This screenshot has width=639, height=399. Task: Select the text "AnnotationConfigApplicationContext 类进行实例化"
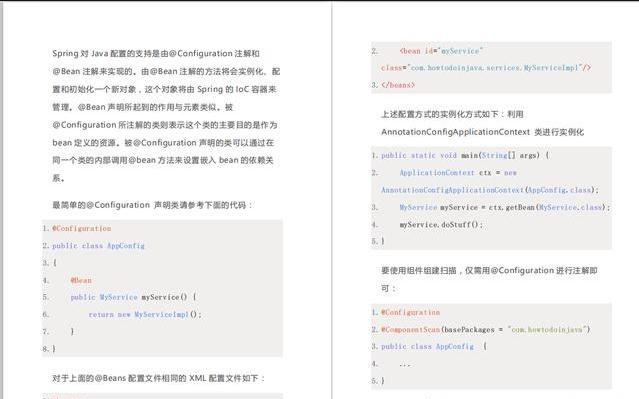tap(483, 132)
